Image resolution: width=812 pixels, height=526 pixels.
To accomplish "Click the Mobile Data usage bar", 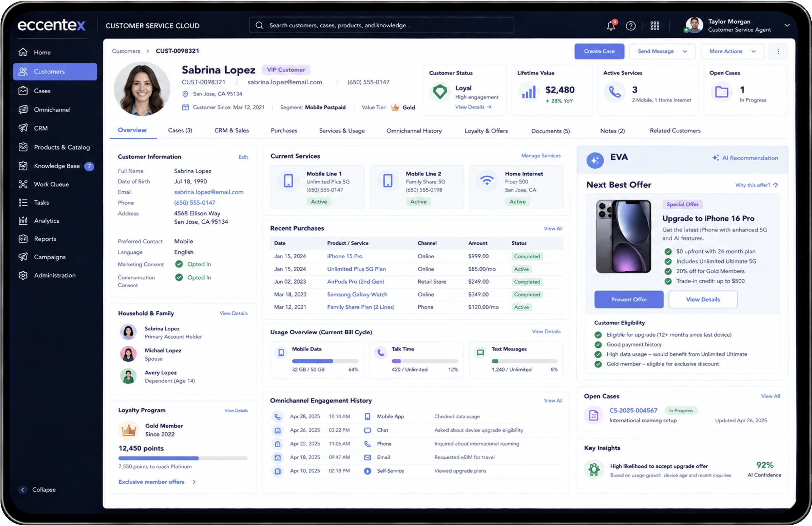I will point(325,361).
